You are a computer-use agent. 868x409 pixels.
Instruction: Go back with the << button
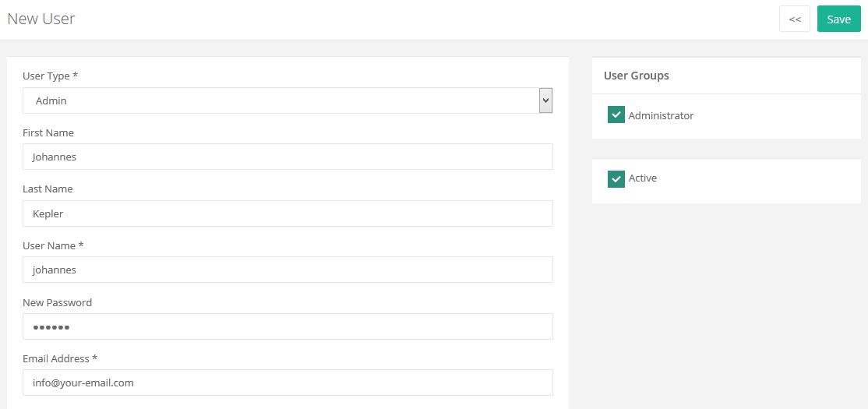coord(795,19)
